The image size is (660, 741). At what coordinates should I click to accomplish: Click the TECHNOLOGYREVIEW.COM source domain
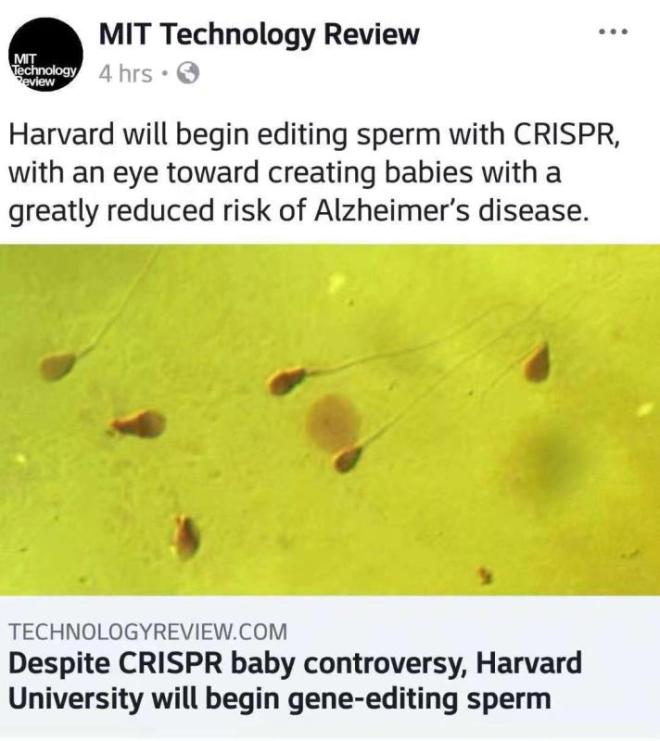tap(147, 631)
